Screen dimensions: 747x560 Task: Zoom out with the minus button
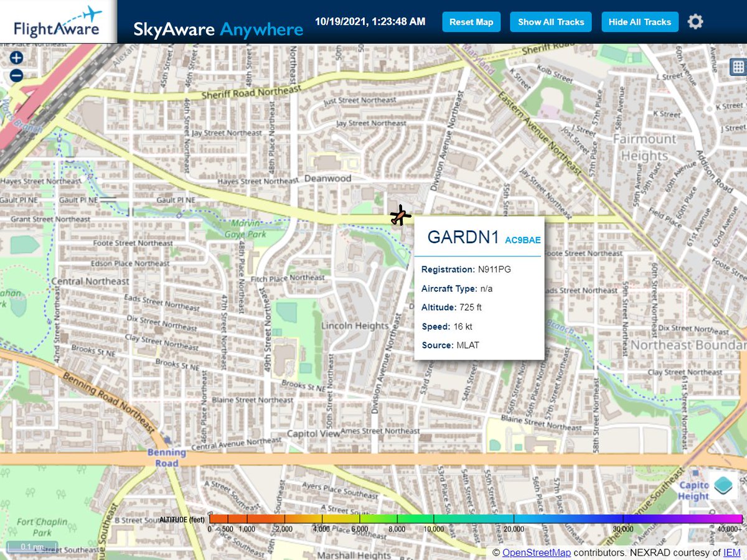tap(16, 76)
